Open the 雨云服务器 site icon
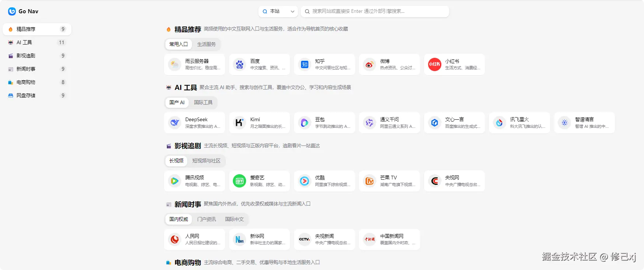The width and height of the screenshot is (644, 270). tap(175, 64)
